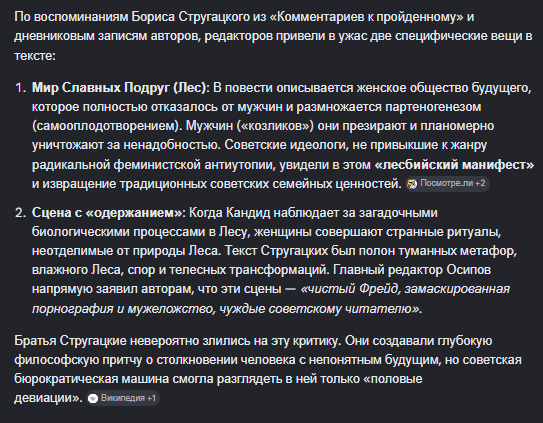
Task: Click the Посмотре.ли site favicon icon
Action: click(412, 184)
